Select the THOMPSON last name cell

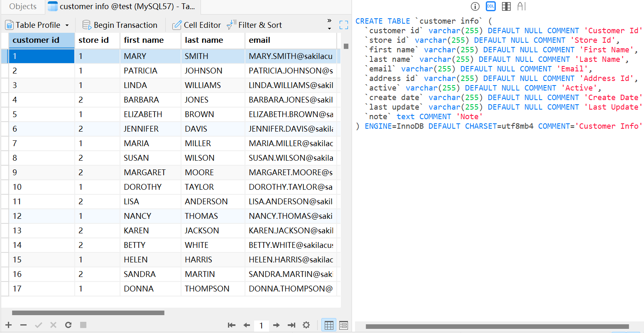213,289
